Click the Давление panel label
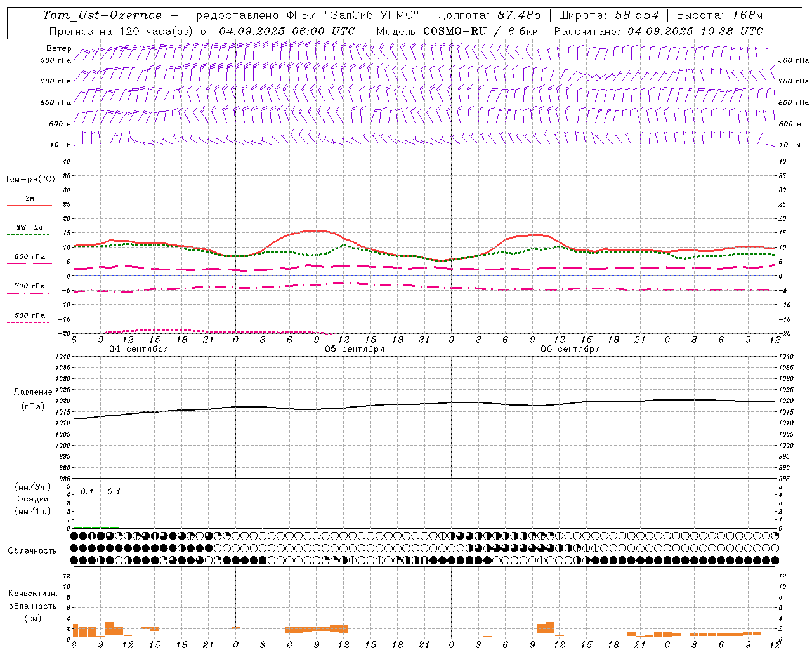The height and width of the screenshot is (650, 812). click(32, 392)
